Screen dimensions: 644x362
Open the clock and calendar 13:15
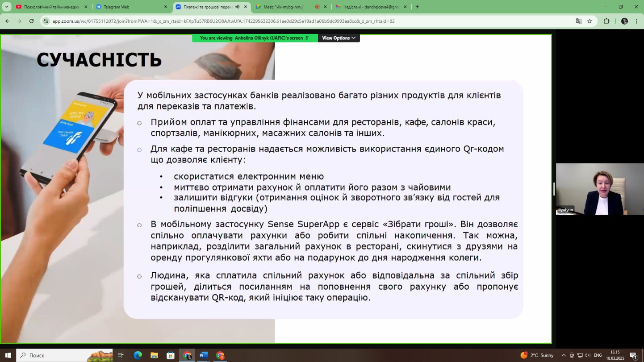coord(615,355)
